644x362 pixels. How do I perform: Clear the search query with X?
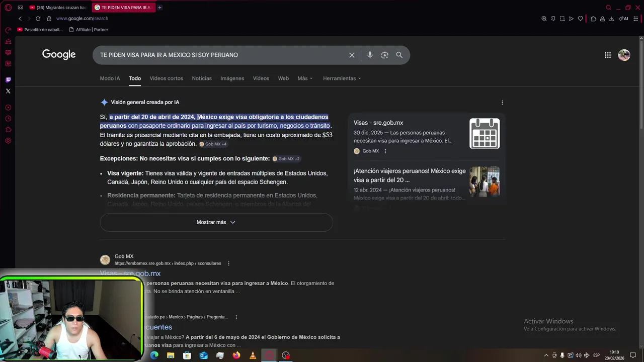tap(352, 55)
